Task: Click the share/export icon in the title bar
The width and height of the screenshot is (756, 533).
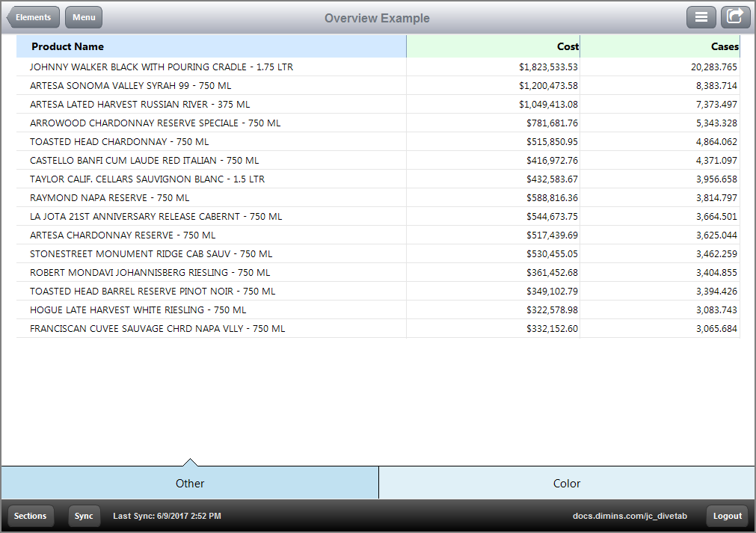Action: click(735, 16)
